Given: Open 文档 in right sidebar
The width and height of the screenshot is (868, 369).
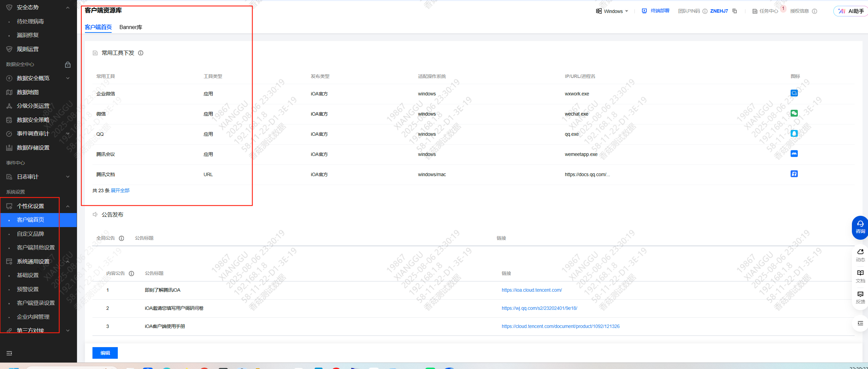Looking at the screenshot, I should click(860, 276).
